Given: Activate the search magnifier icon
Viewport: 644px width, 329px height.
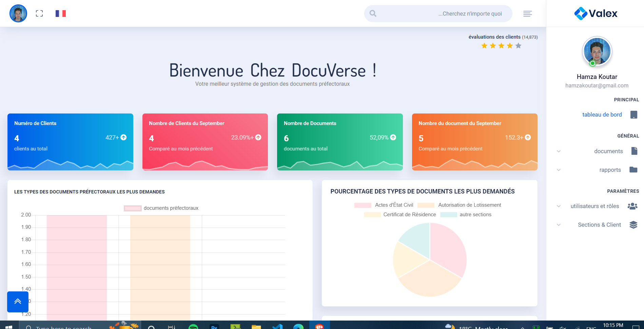Looking at the screenshot, I should coord(373,14).
